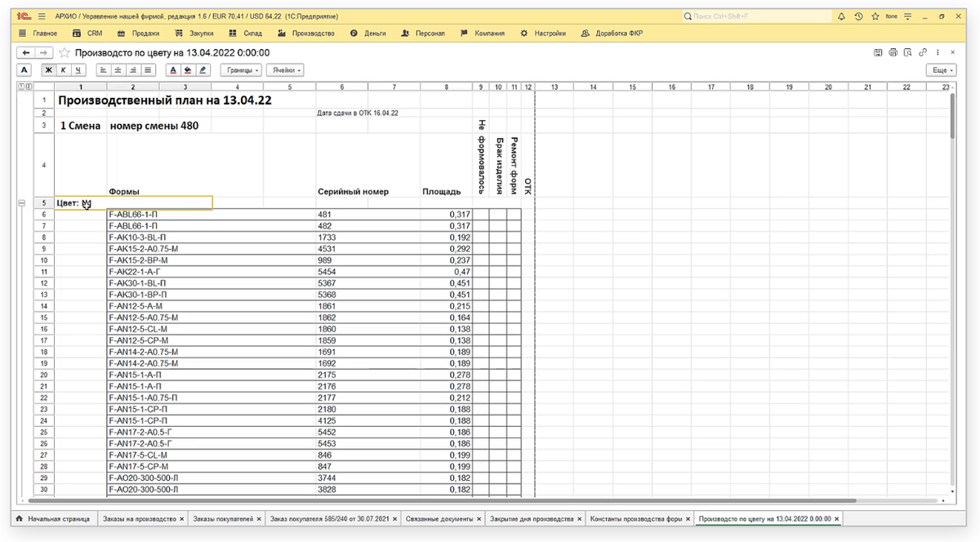Screen dimensions: 980x542
Task: Toggle underline formatting (Ч)
Action: coord(77,70)
